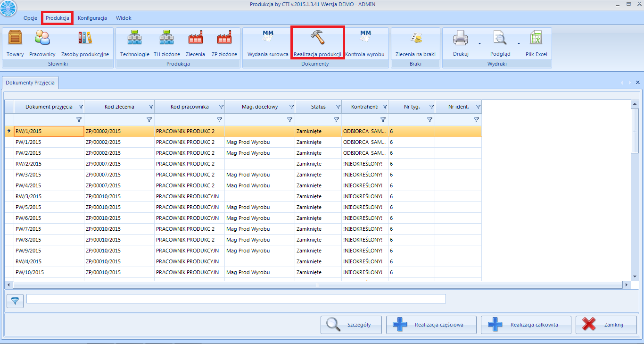Open filter-row condition for Kontrahent

[x=383, y=120]
